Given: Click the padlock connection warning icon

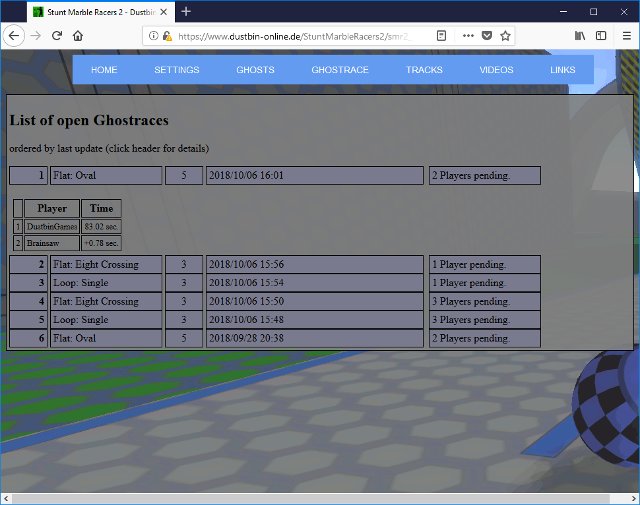Looking at the screenshot, I should click(x=167, y=36).
